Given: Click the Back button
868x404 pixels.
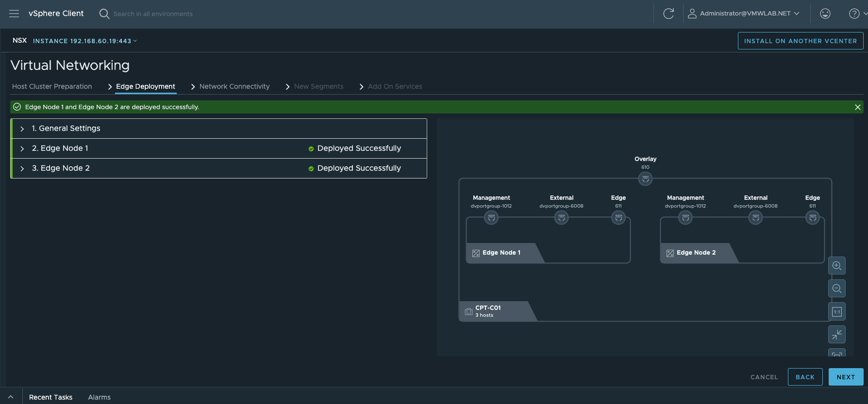Looking at the screenshot, I should pyautogui.click(x=805, y=377).
